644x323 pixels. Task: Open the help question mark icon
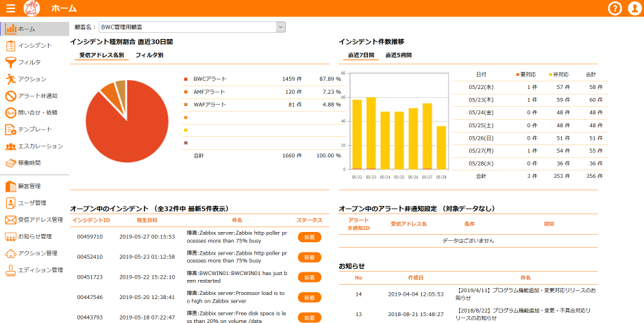coord(615,8)
